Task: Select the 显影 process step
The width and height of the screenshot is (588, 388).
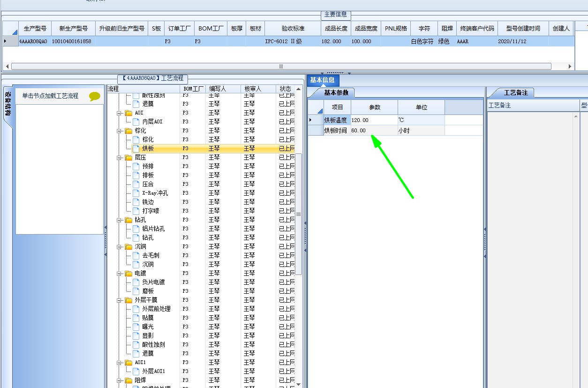Action: pyautogui.click(x=148, y=335)
